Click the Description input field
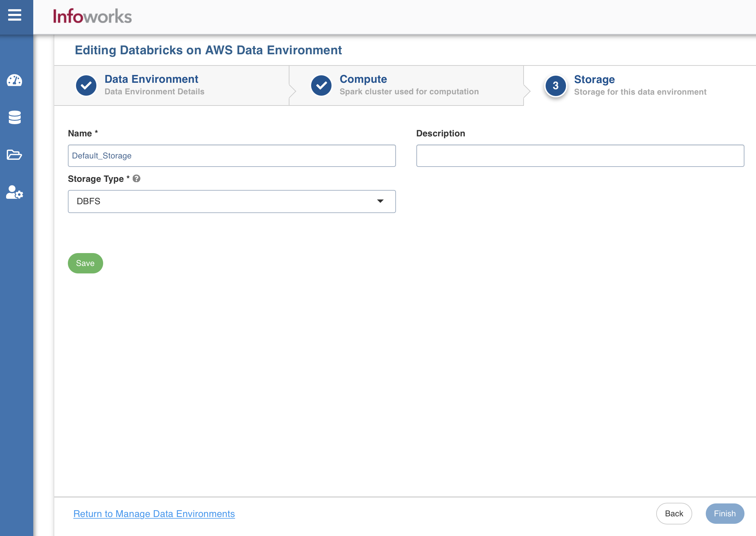The width and height of the screenshot is (756, 536). tap(580, 156)
